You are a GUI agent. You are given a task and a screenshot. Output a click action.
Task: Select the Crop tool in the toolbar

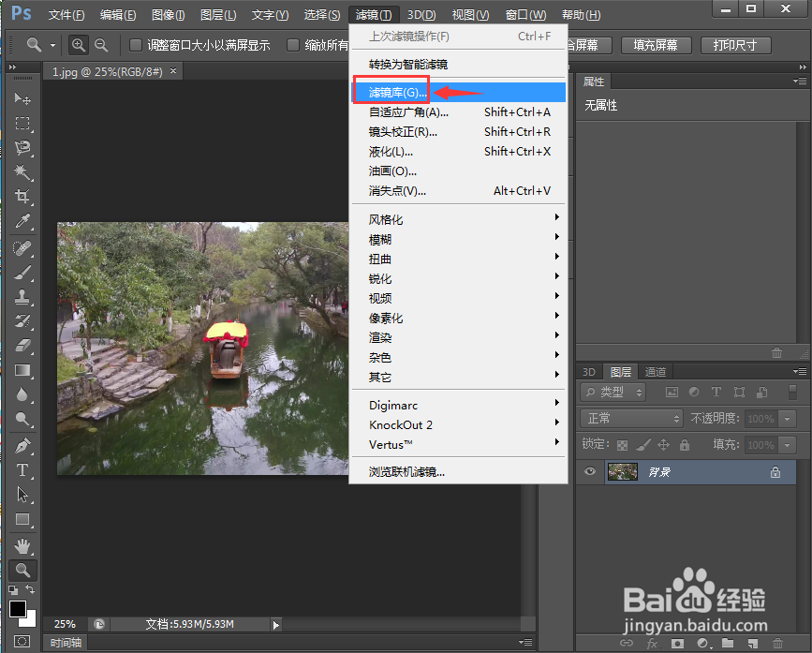click(22, 197)
